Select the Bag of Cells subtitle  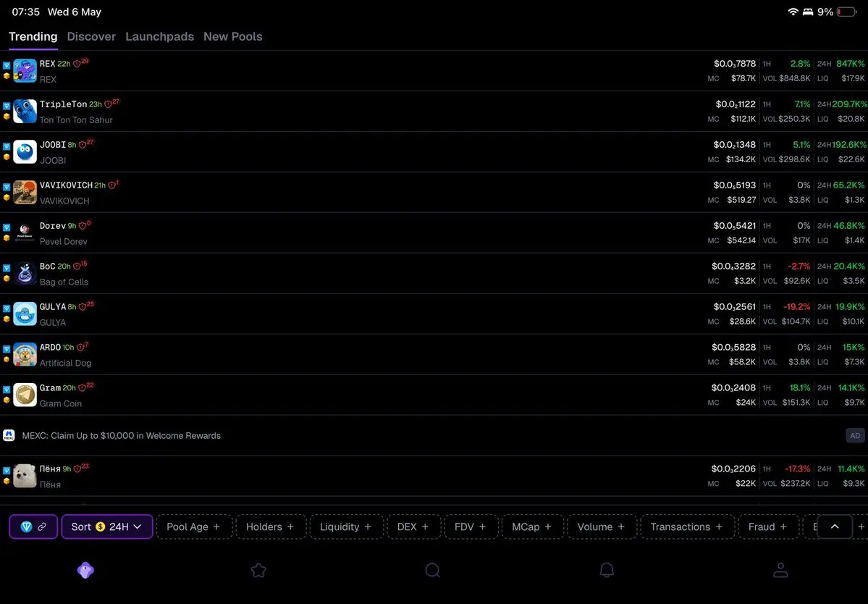pyautogui.click(x=64, y=282)
